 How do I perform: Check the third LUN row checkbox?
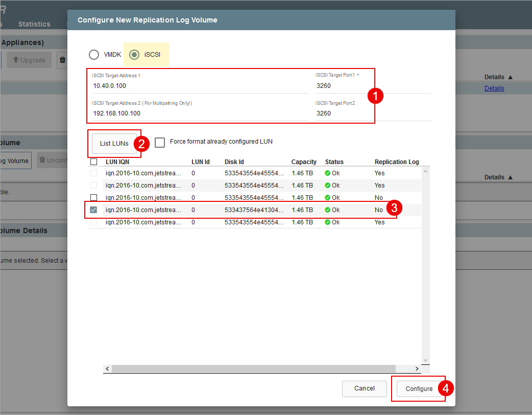coord(93,198)
